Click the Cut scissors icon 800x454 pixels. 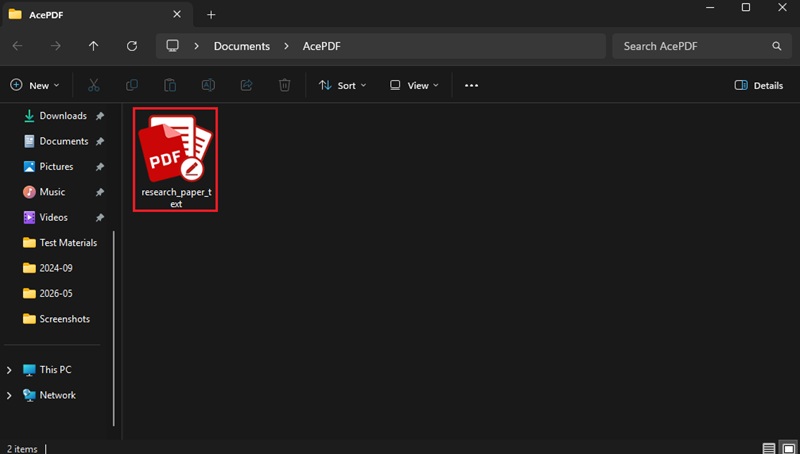coord(93,85)
